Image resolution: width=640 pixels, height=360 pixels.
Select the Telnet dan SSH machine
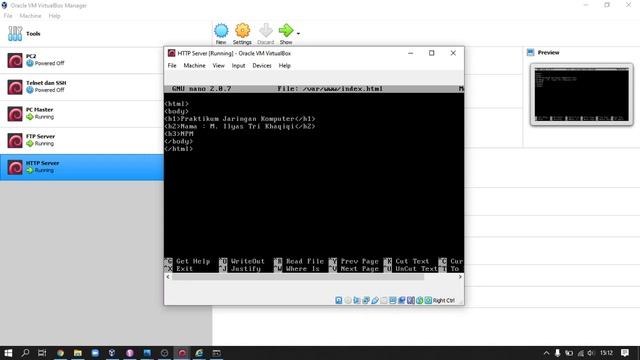point(82,87)
